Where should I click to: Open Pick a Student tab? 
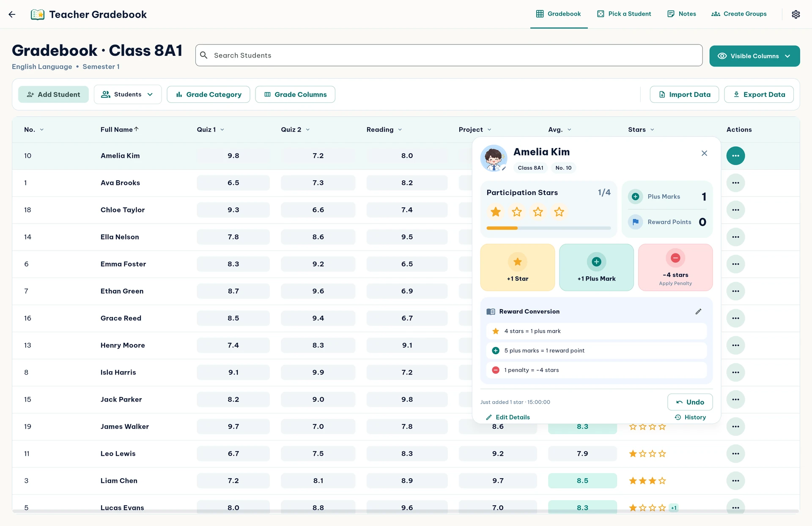click(x=624, y=14)
